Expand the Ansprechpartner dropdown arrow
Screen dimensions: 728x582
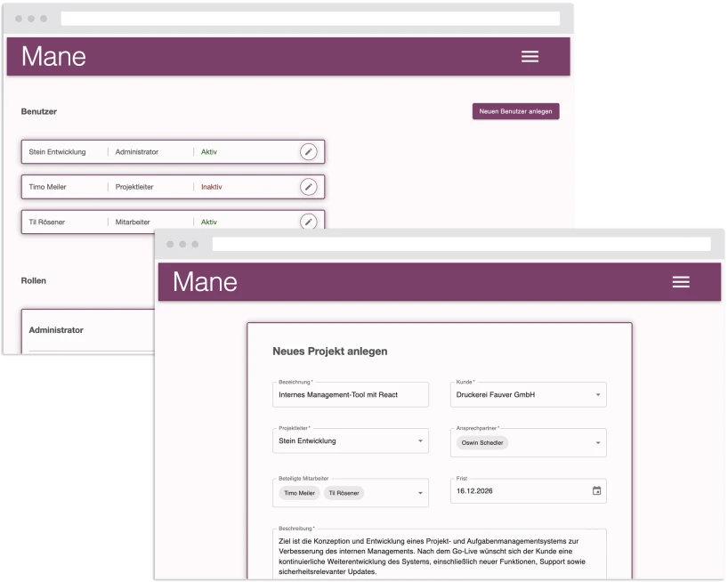(x=598, y=443)
